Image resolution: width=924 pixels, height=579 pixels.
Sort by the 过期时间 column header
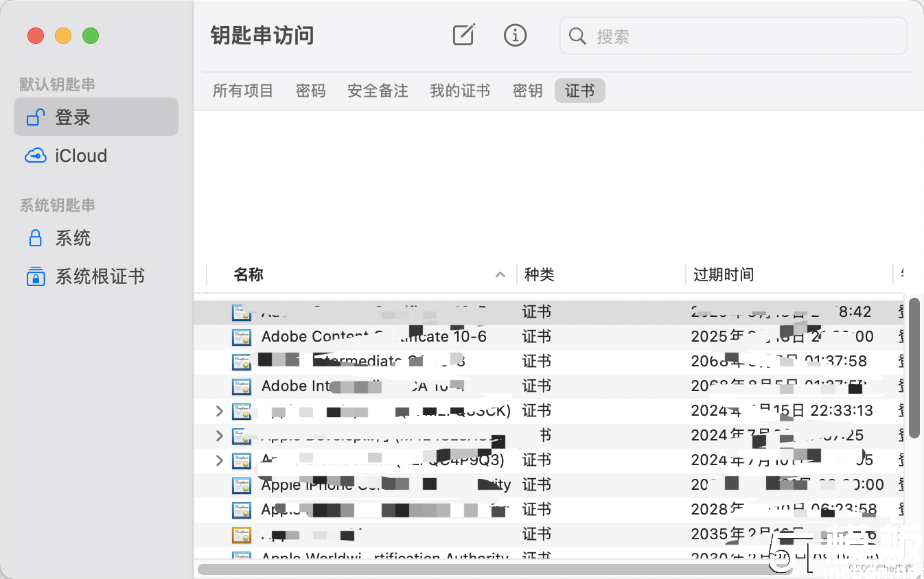[x=724, y=275]
